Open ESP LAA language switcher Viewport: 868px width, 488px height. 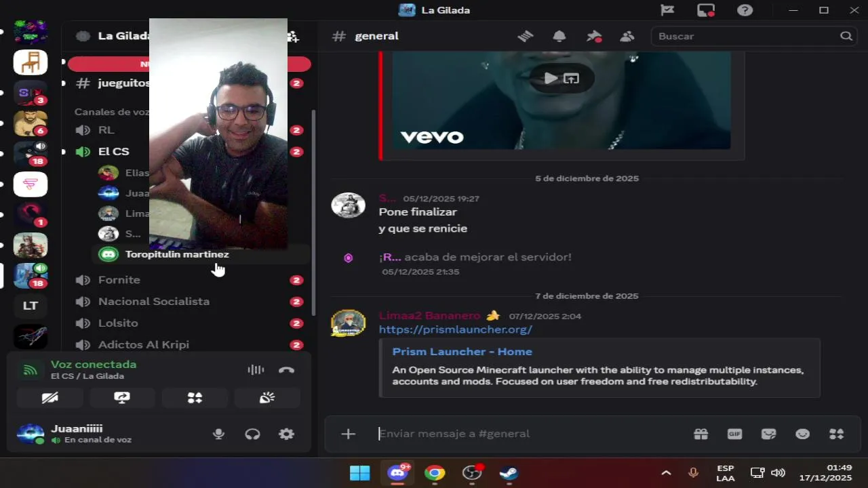click(x=725, y=473)
